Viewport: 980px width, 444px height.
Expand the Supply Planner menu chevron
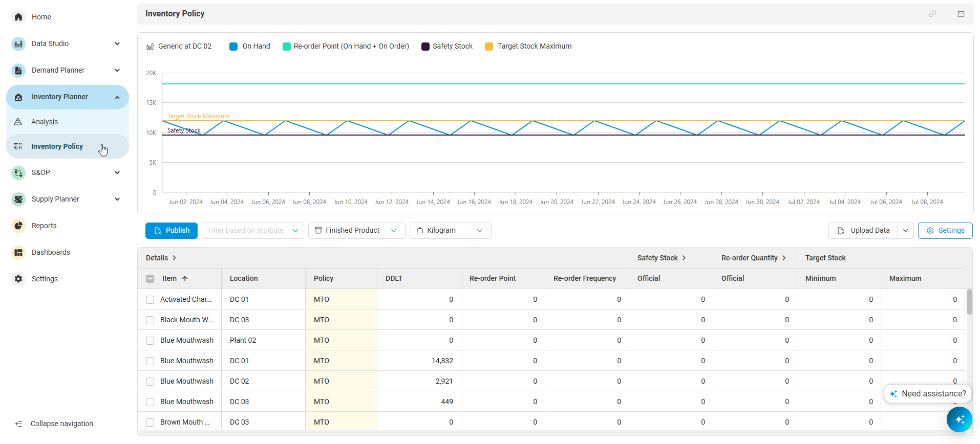pos(117,199)
